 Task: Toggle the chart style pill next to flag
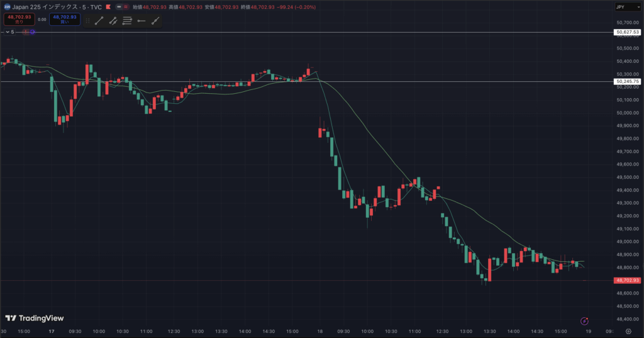coord(122,7)
